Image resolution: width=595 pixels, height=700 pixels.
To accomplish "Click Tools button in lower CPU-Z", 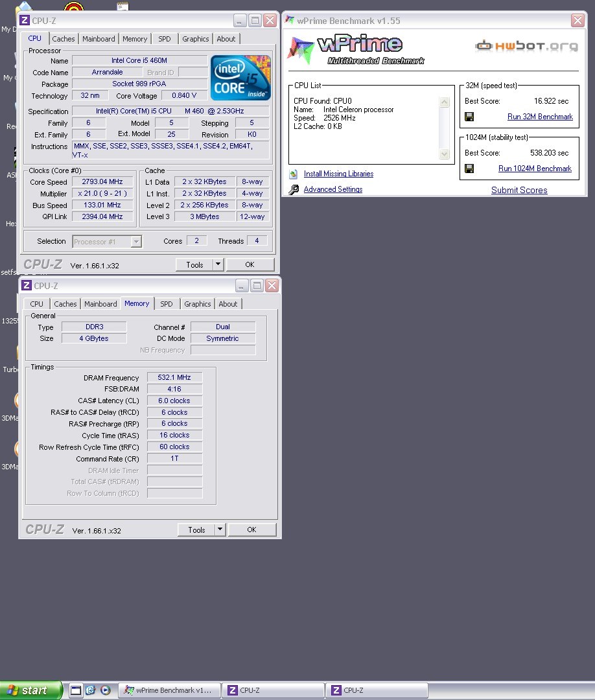I will coord(196,530).
